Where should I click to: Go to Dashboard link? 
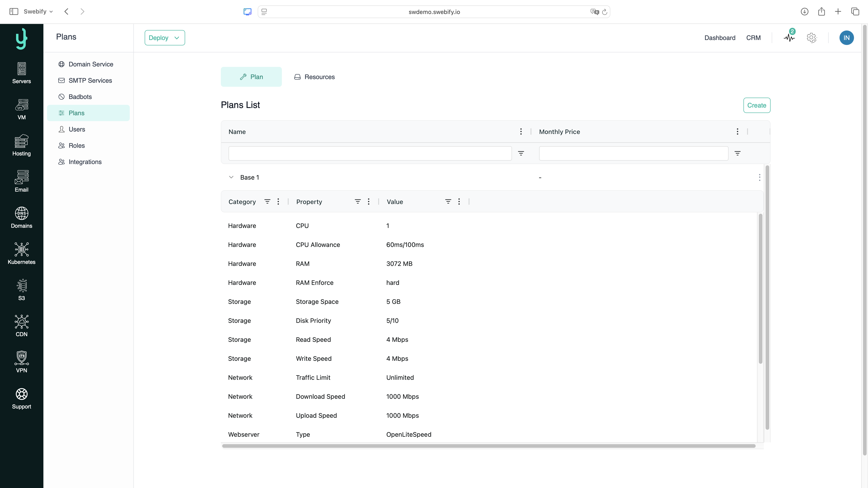point(720,38)
